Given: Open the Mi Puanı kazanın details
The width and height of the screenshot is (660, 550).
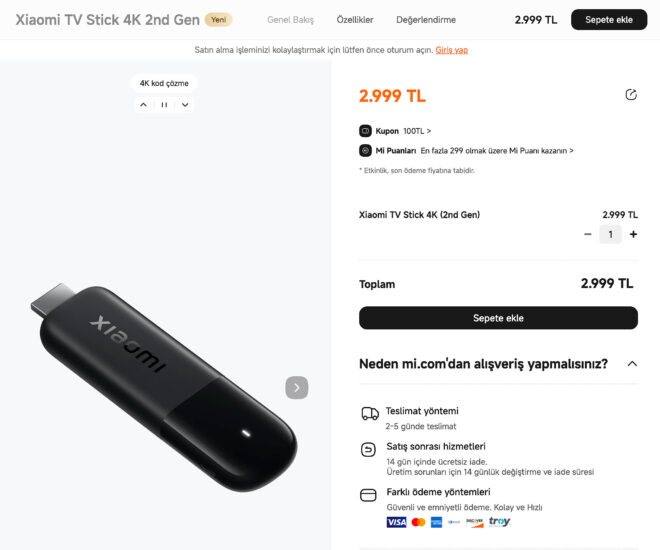Looking at the screenshot, I should click(497, 151).
